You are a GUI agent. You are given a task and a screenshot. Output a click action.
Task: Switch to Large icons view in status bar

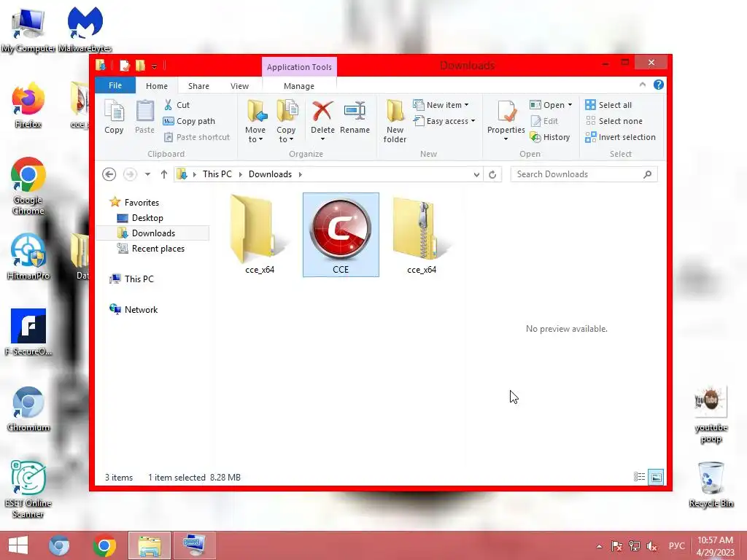pos(656,477)
